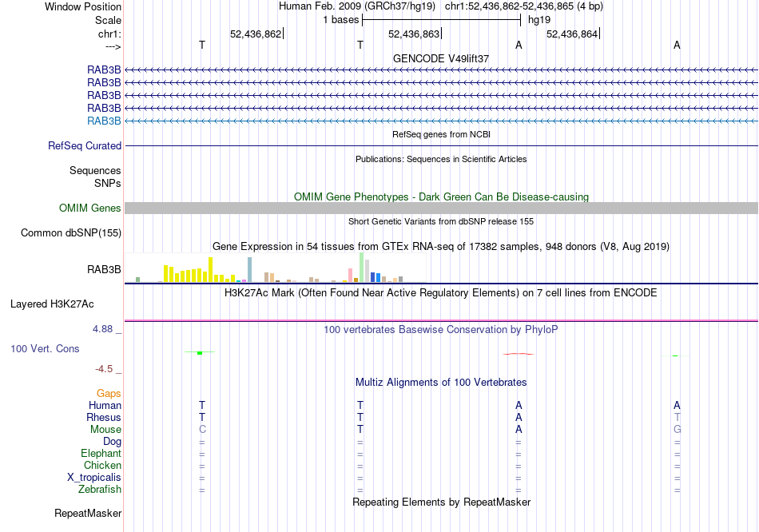The height and width of the screenshot is (532, 759).
Task: Click the ---> sequence direction arrow label
Action: tap(113, 46)
